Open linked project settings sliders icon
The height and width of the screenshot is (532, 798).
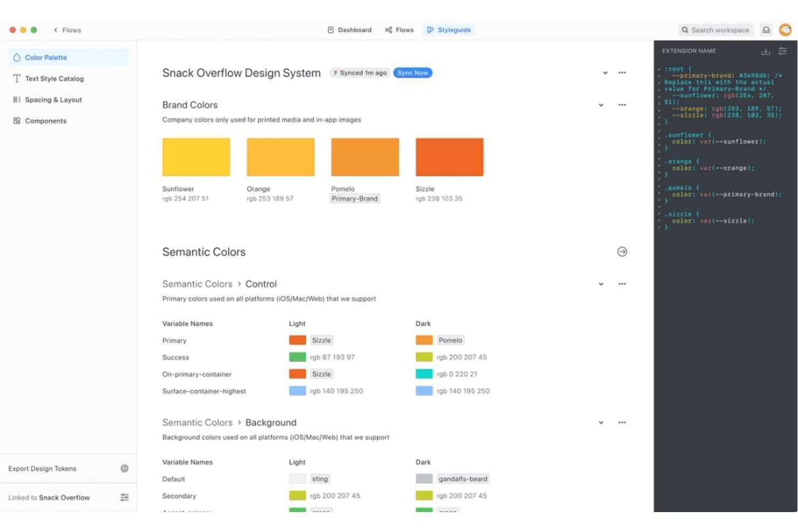coord(125,498)
